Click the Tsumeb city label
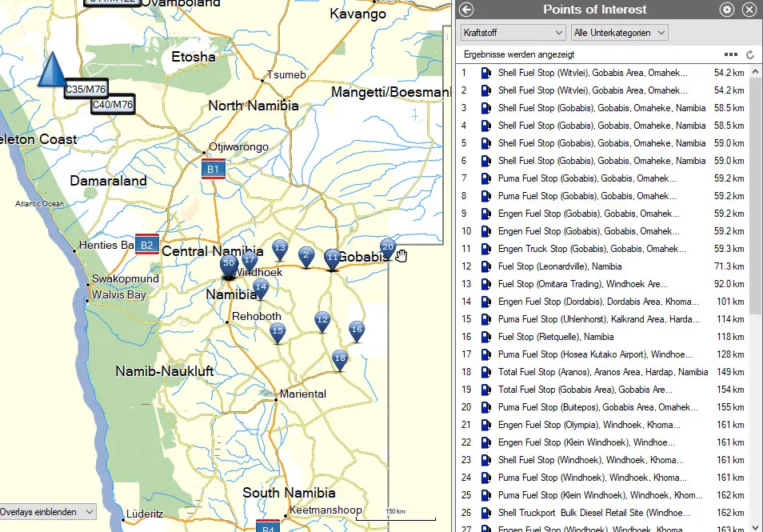 (x=286, y=74)
